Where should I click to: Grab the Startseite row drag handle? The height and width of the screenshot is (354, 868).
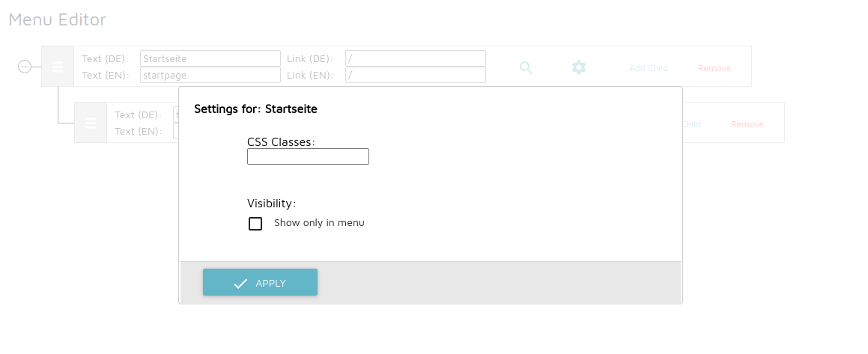click(58, 67)
